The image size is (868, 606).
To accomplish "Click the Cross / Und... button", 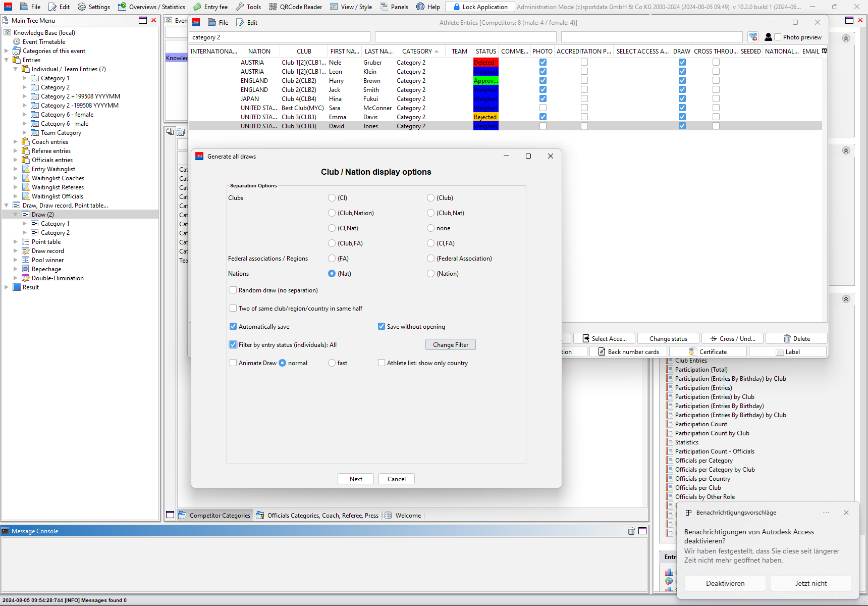I will coord(733,338).
